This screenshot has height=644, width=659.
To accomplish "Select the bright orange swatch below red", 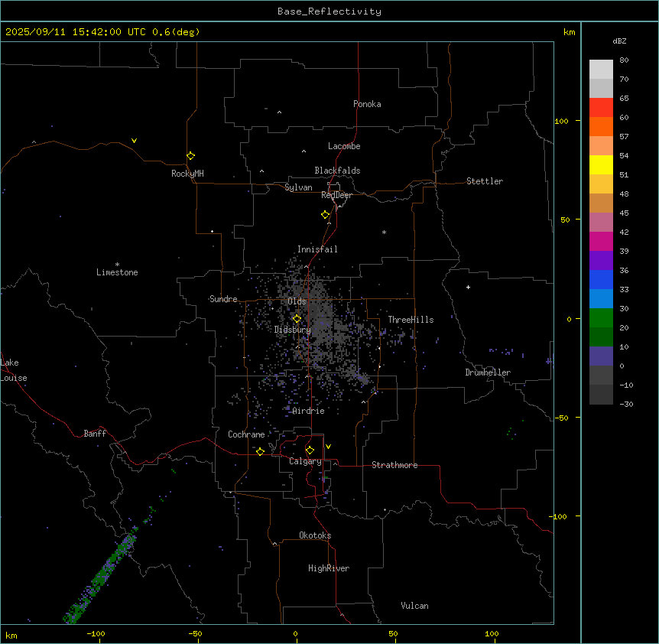I will pyautogui.click(x=601, y=126).
